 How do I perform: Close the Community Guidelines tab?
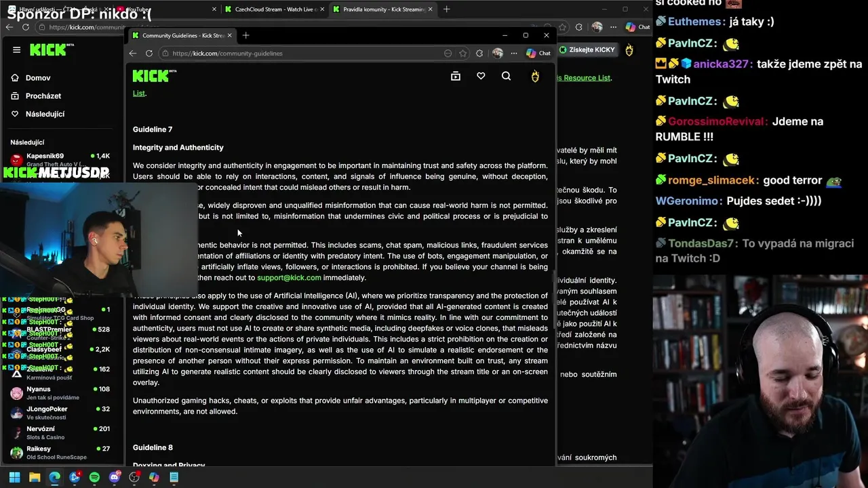pos(229,35)
